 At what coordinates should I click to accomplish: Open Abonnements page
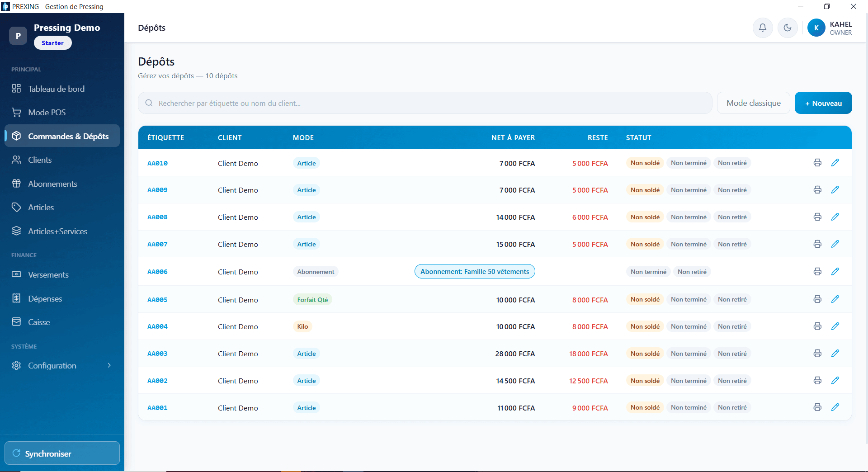[62, 184]
